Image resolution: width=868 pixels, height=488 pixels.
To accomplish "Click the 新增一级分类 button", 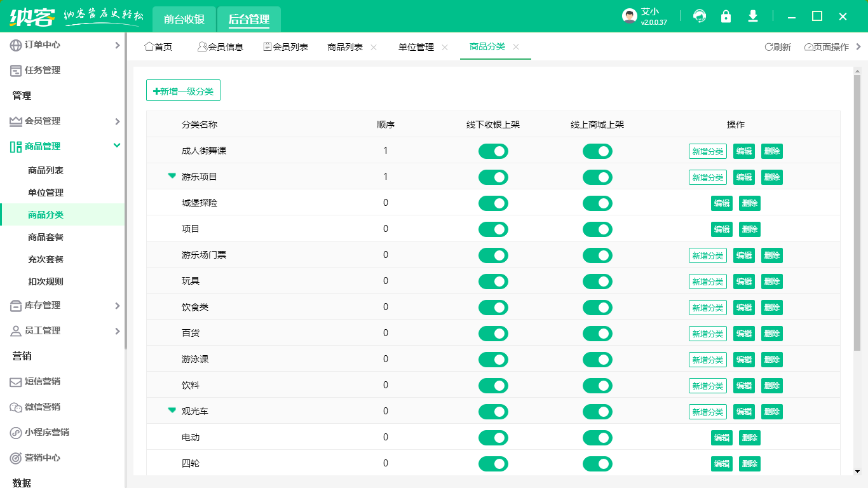I will tap(183, 90).
